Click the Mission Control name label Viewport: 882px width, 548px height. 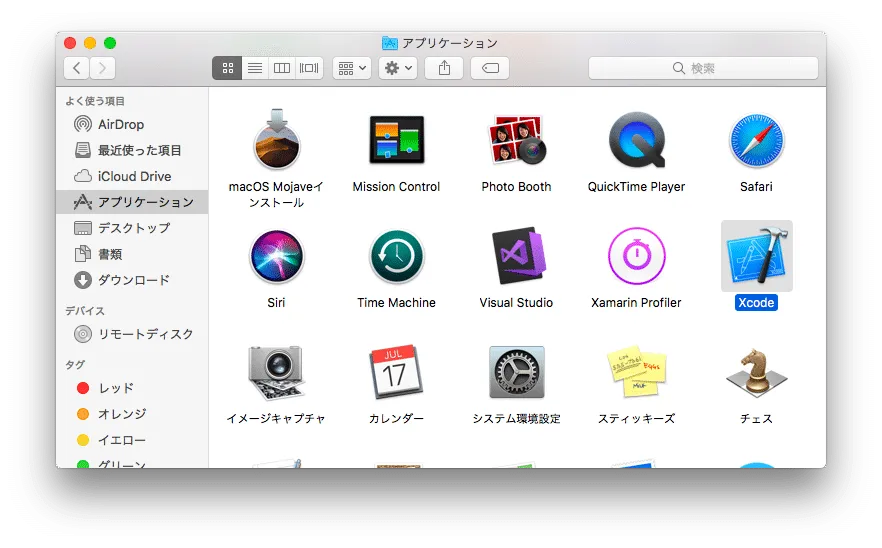tap(397, 187)
